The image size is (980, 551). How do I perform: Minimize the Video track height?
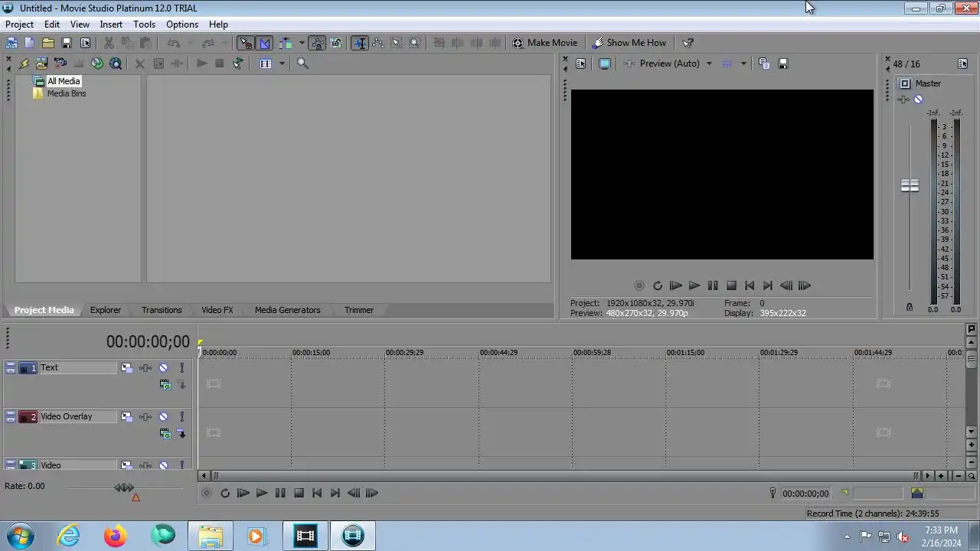pos(11,465)
